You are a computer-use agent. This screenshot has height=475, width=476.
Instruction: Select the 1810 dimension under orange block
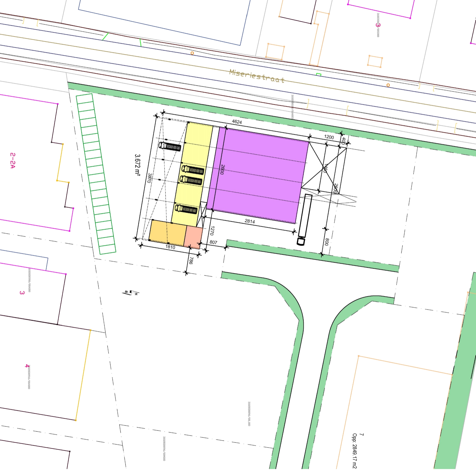pyautogui.click(x=170, y=247)
